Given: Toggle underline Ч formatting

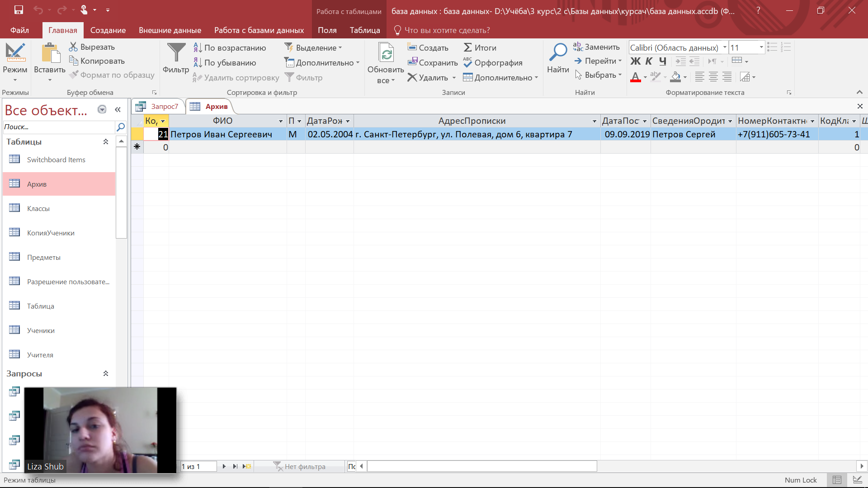Looking at the screenshot, I should 663,61.
